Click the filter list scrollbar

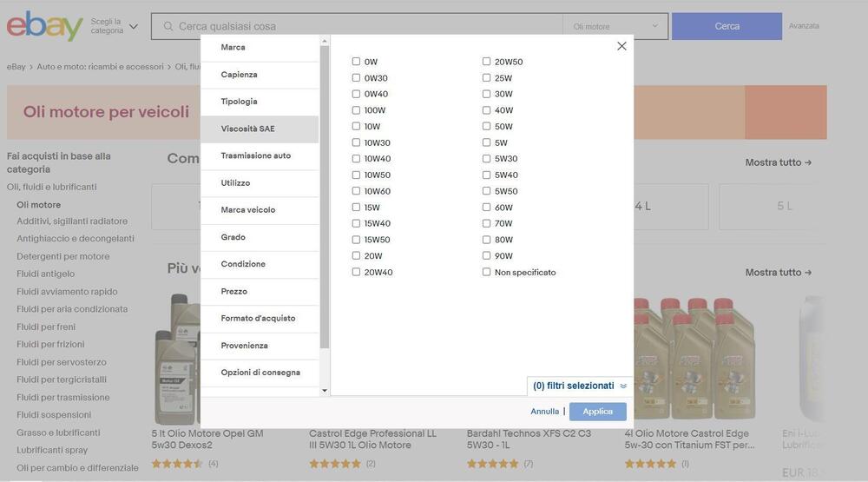325,197
